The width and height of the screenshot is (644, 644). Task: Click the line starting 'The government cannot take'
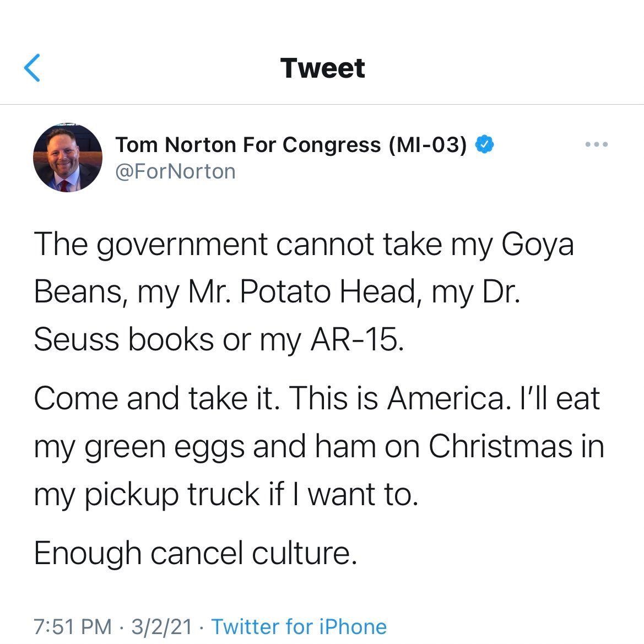point(304,245)
